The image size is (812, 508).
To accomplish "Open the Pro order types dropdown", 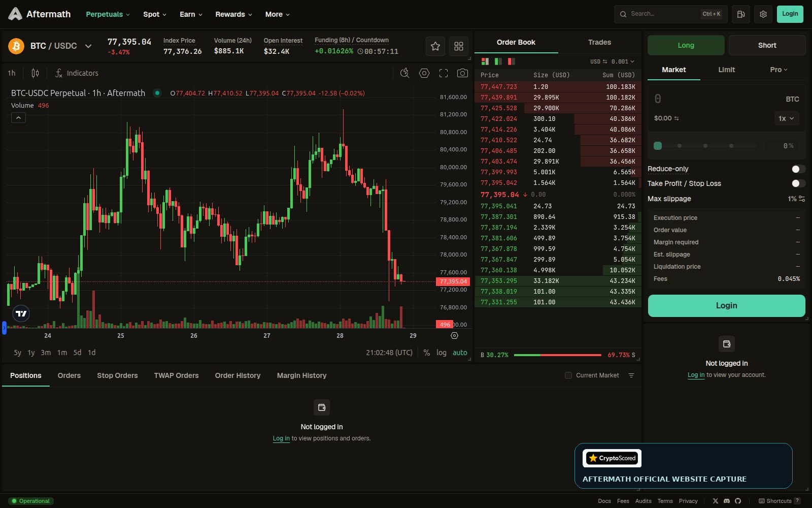I will pyautogui.click(x=779, y=70).
